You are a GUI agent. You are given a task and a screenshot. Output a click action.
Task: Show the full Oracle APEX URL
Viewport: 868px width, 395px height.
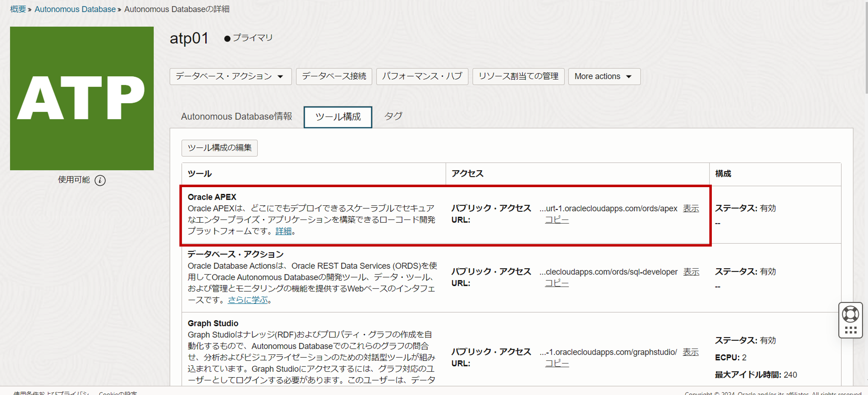pos(691,209)
